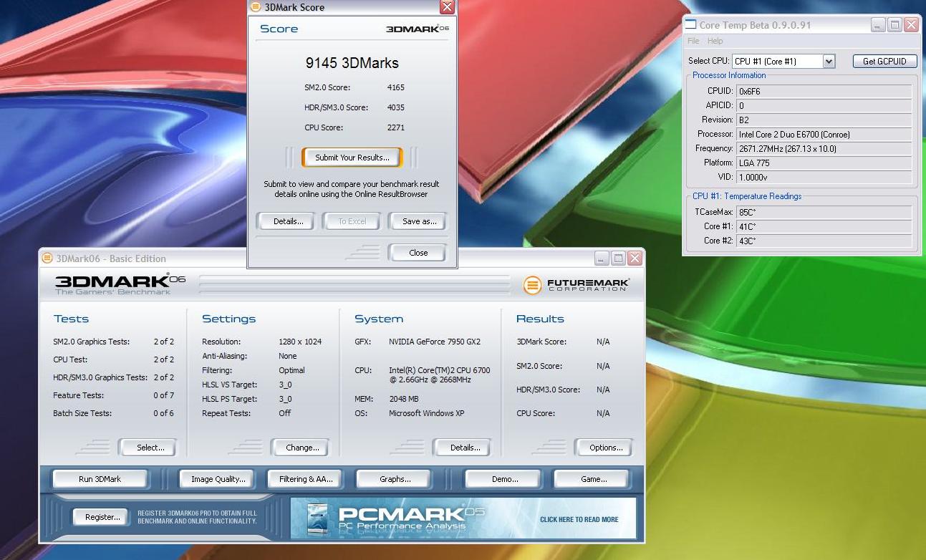Screen dimensions: 926x560
Task: Click the VID 1.0000v field
Action: [824, 177]
